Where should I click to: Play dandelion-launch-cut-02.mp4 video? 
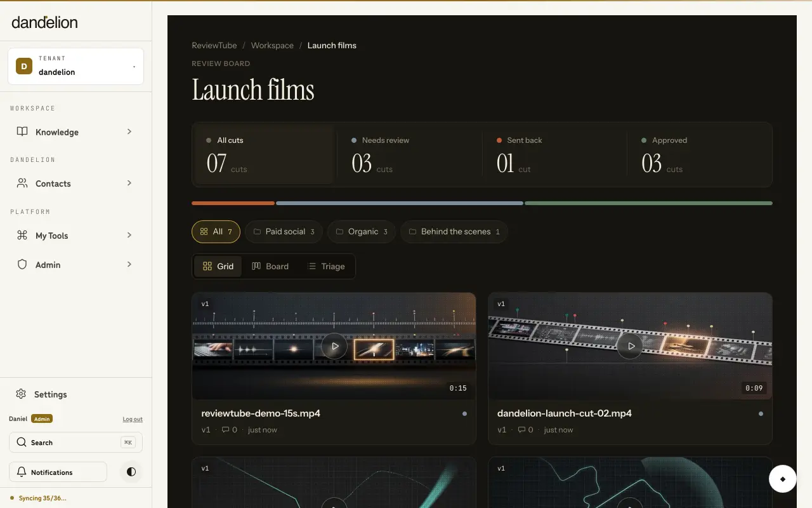pos(631,346)
